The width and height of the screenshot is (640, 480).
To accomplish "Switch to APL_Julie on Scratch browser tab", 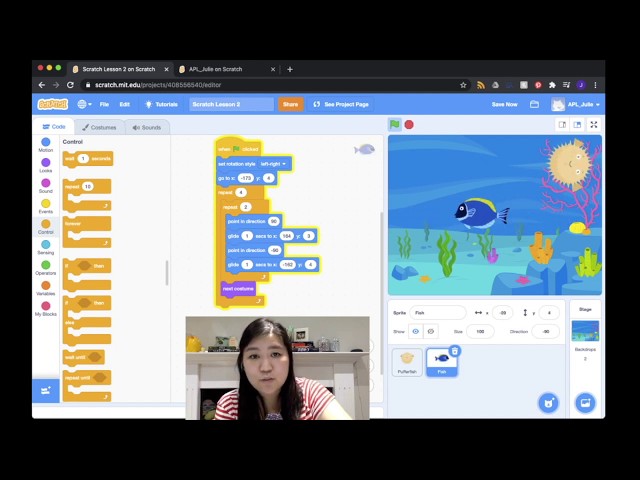I will (x=227, y=69).
